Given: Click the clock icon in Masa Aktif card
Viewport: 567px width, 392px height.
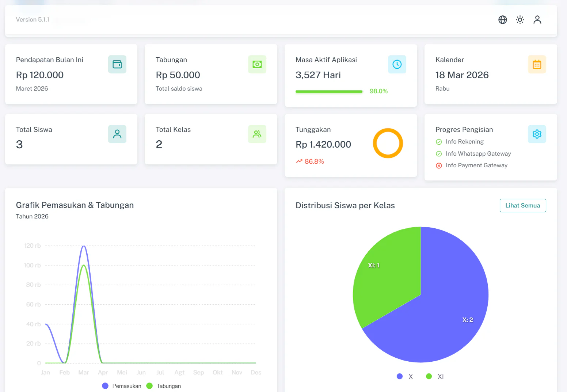Looking at the screenshot, I should pos(397,64).
